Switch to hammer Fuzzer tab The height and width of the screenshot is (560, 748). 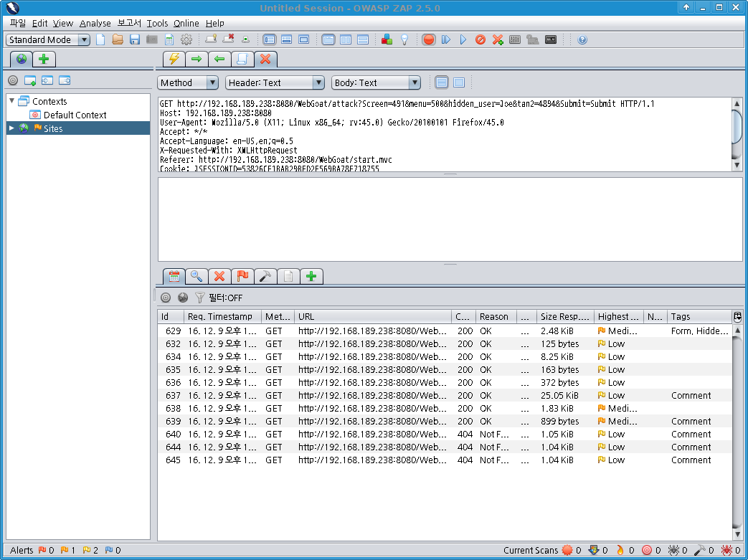(265, 276)
